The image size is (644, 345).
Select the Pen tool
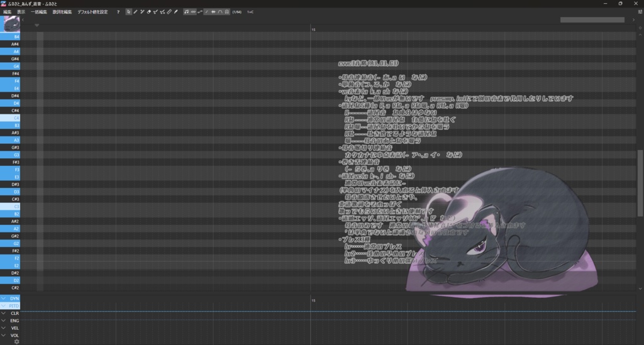point(135,12)
